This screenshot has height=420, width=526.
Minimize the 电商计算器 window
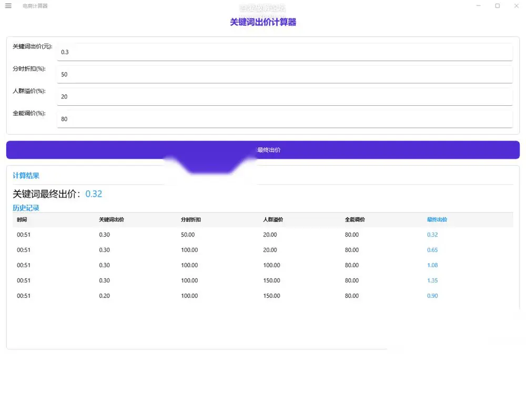(478, 6)
